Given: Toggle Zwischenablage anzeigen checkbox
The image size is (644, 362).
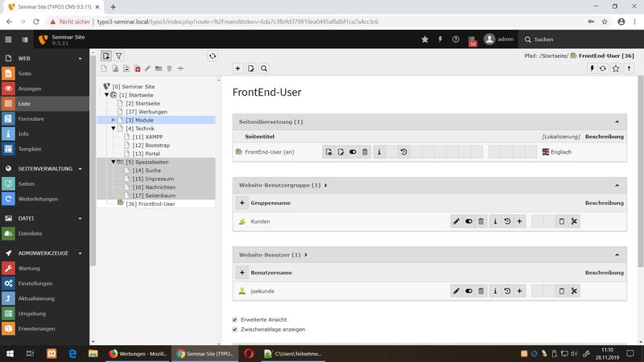Looking at the screenshot, I should coord(235,329).
